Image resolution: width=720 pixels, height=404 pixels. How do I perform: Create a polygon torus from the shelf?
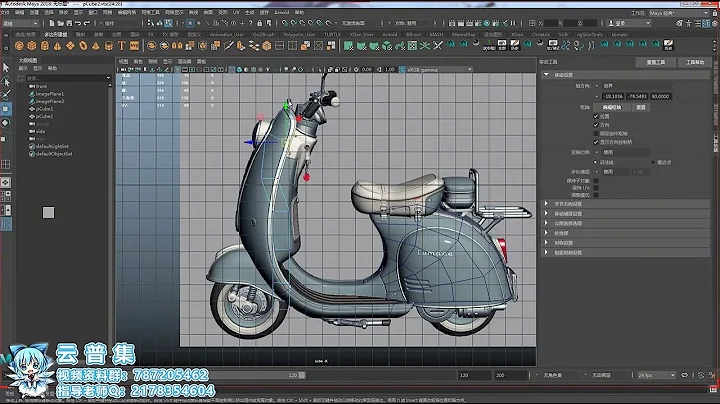click(x=83, y=46)
